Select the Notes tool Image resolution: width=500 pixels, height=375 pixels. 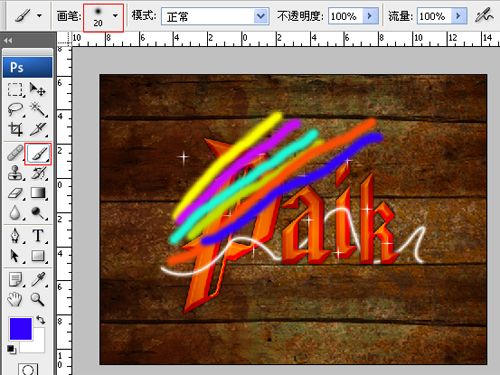tap(15, 279)
